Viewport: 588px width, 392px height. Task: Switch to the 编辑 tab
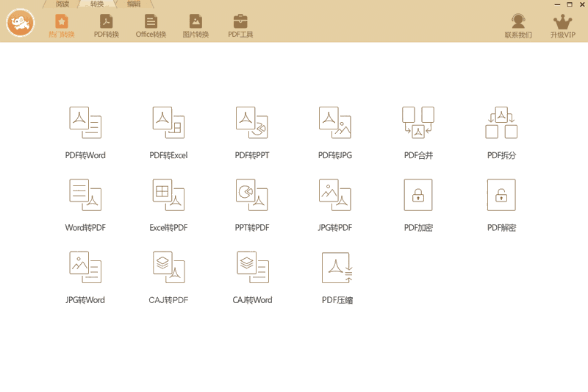[133, 4]
